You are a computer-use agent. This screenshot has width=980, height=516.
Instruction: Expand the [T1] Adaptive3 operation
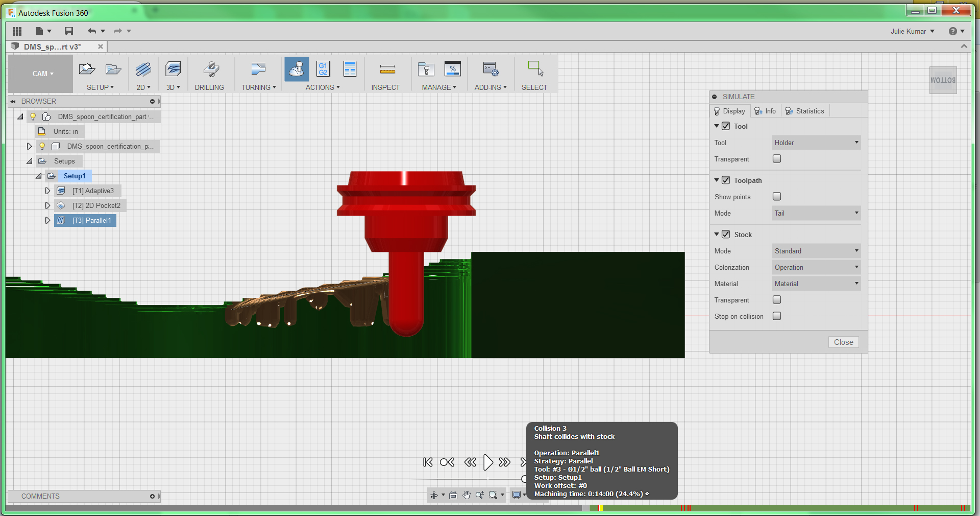point(47,191)
